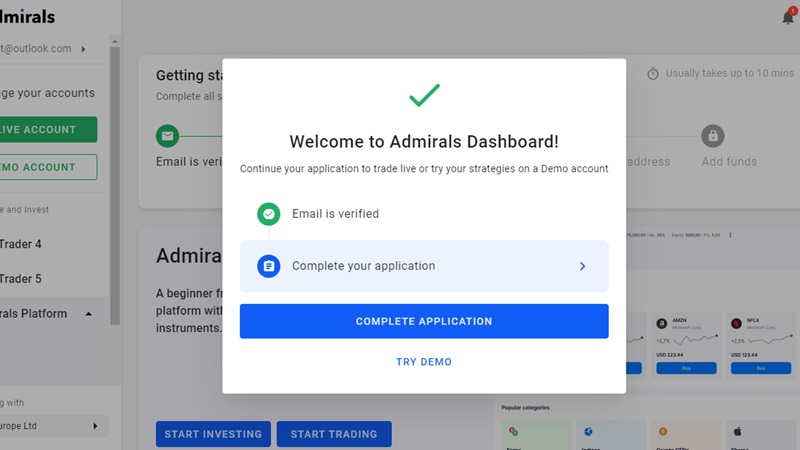Open the Trader 5 sidebar item

[x=20, y=279]
